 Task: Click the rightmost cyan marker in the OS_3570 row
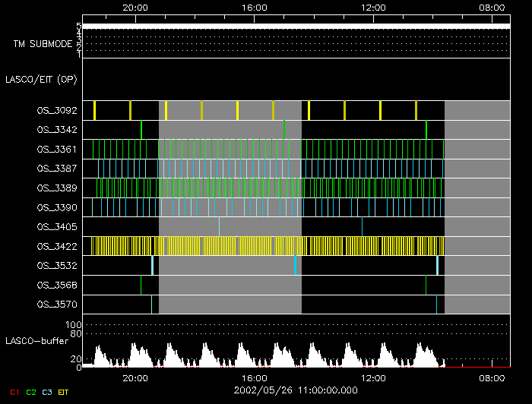pos(436,304)
